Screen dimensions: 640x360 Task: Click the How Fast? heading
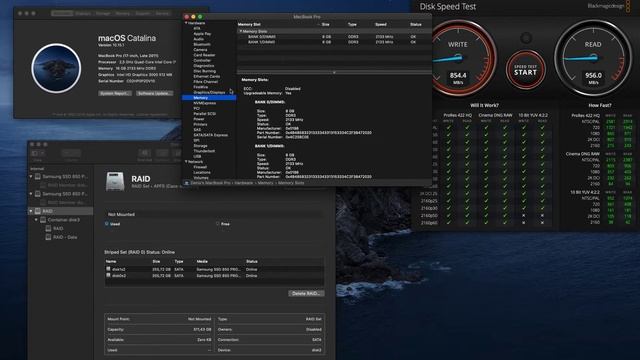(600, 105)
